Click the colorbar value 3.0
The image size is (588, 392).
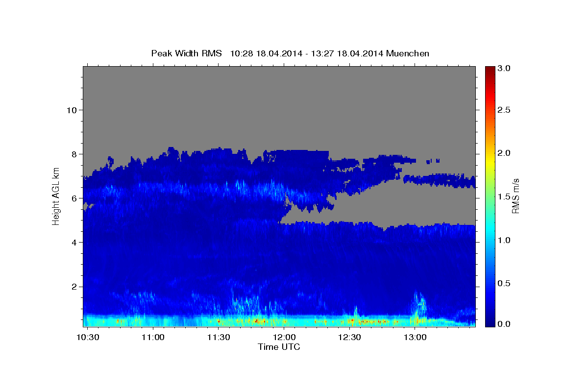click(504, 69)
